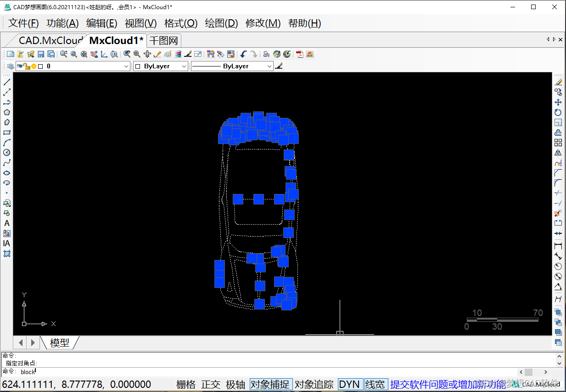The image size is (566, 392).
Task: Toggle 栅格 grid mode
Action: tap(186, 385)
